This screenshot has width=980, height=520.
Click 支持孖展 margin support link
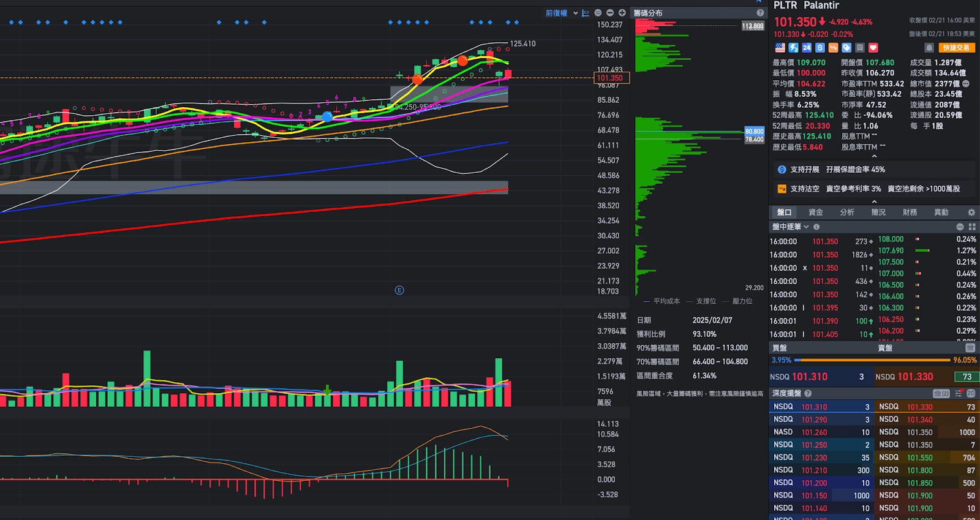[x=804, y=170]
